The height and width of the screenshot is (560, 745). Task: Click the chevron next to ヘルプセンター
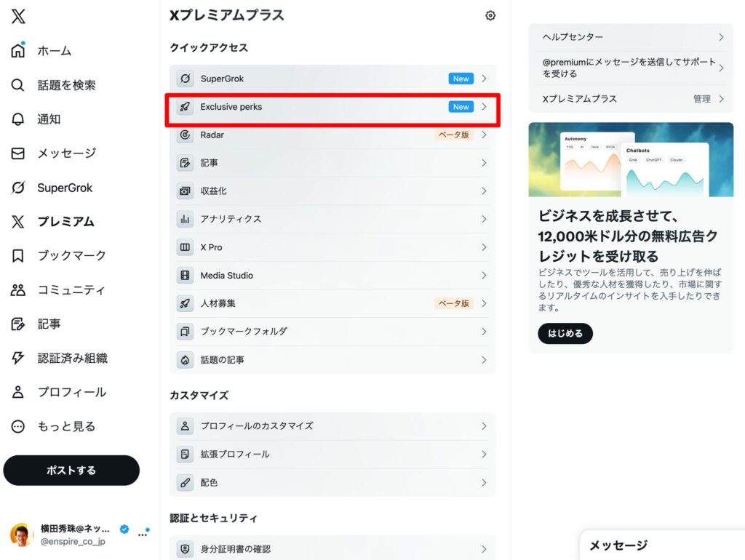[x=721, y=37]
